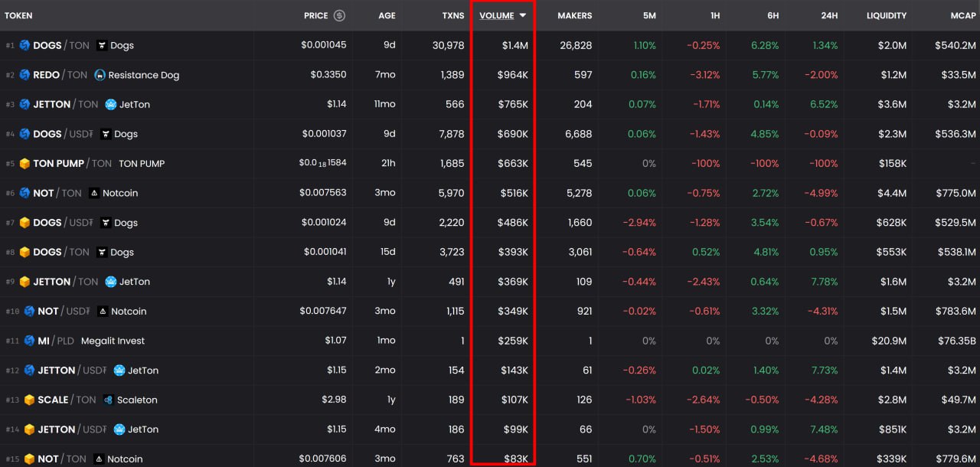This screenshot has width=980, height=467.
Task: Click the blue DEX icon in row #10
Action: [29, 311]
